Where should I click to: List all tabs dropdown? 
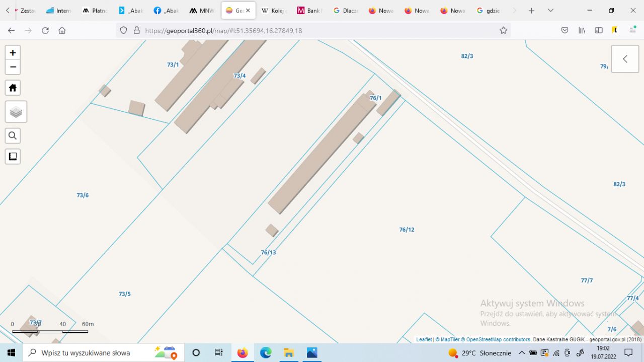point(550,11)
